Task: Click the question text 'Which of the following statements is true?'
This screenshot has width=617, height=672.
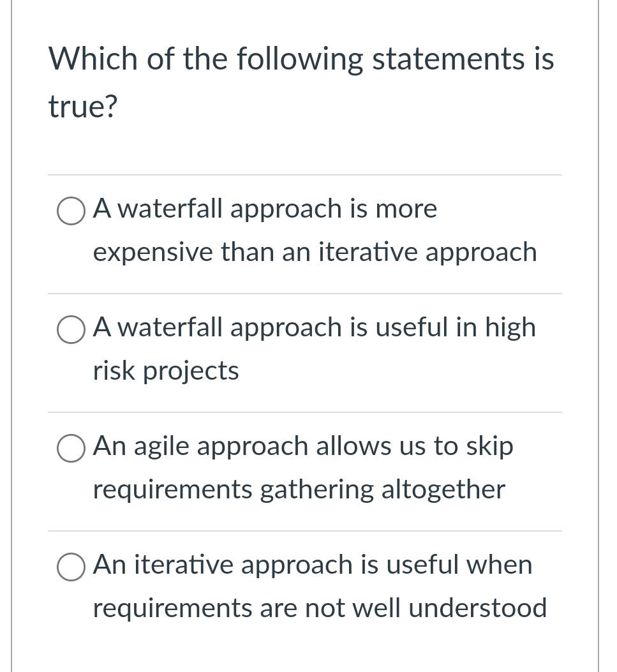Action: pyautogui.click(x=301, y=82)
